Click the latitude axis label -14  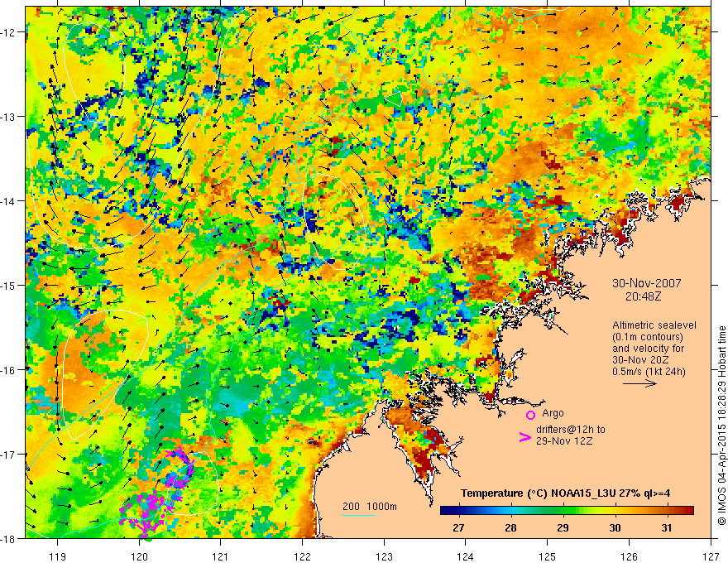tap(8, 200)
